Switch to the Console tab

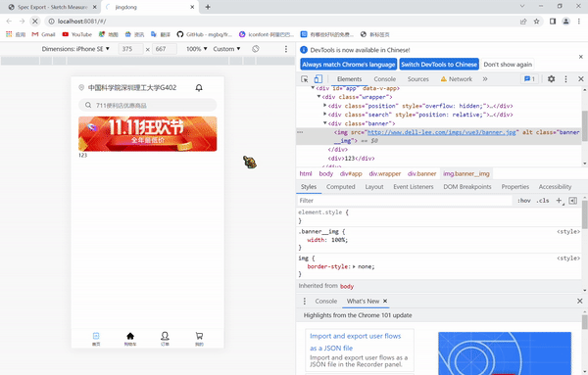coord(385,79)
